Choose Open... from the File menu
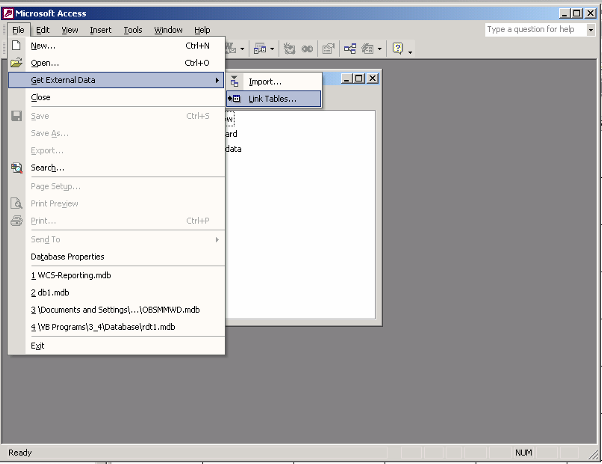This screenshot has width=602, height=464. (116, 63)
